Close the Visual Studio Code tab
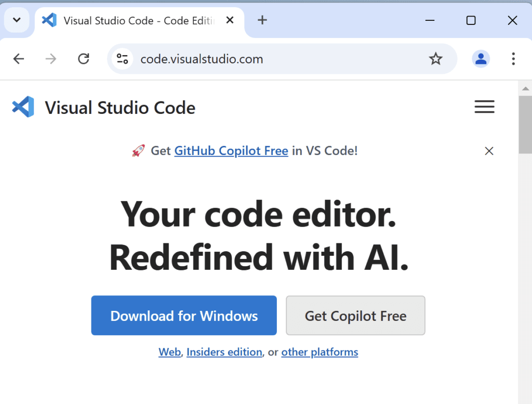532x404 pixels. coord(230,20)
